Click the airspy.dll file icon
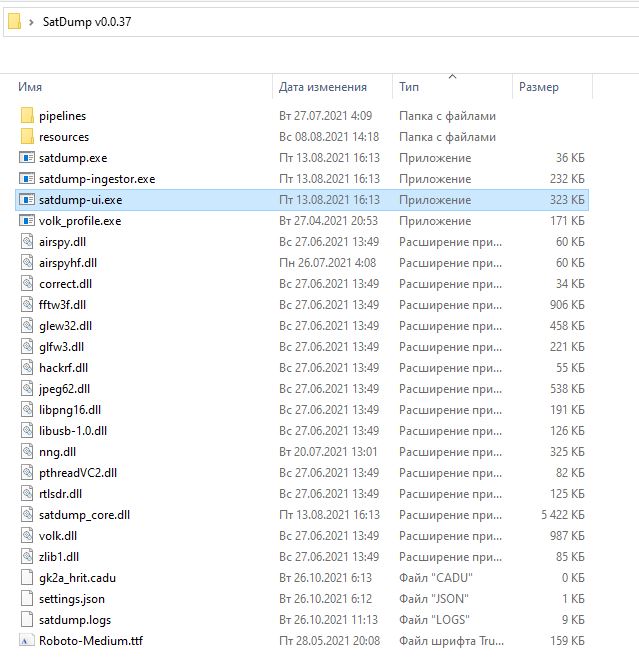Image resolution: width=639 pixels, height=668 pixels. pyautogui.click(x=27, y=242)
